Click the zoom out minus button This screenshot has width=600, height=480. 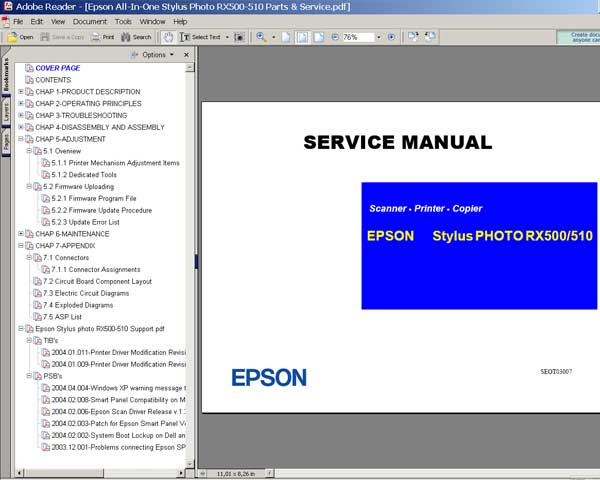click(335, 37)
